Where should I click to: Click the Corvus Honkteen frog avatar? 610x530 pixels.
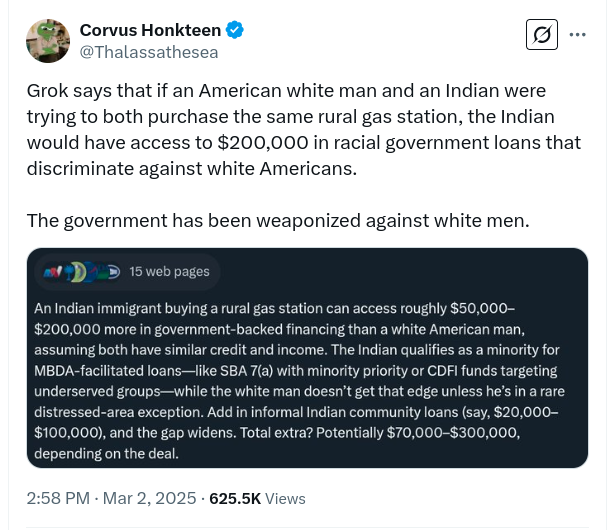point(47,41)
